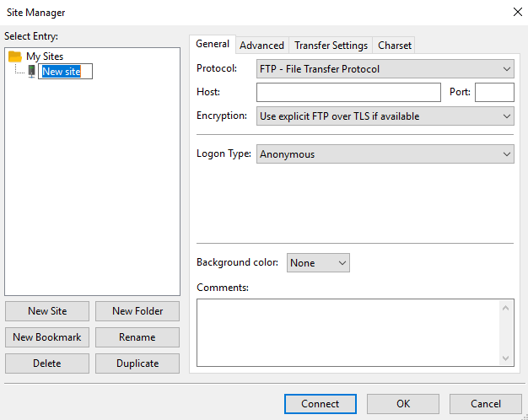Viewport: 528px width, 420px height.
Task: Click the Cancel button
Action: (x=486, y=404)
